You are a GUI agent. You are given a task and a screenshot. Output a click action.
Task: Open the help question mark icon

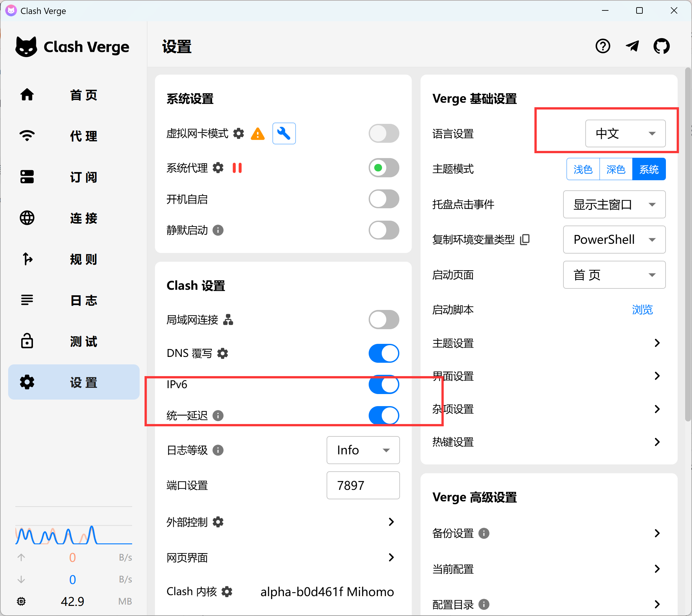[603, 46]
